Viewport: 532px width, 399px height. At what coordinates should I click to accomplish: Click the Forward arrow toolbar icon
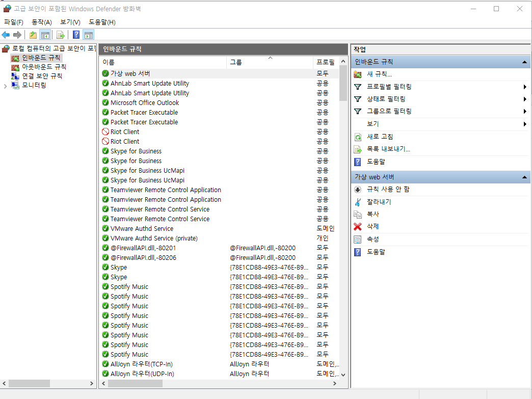17,35
